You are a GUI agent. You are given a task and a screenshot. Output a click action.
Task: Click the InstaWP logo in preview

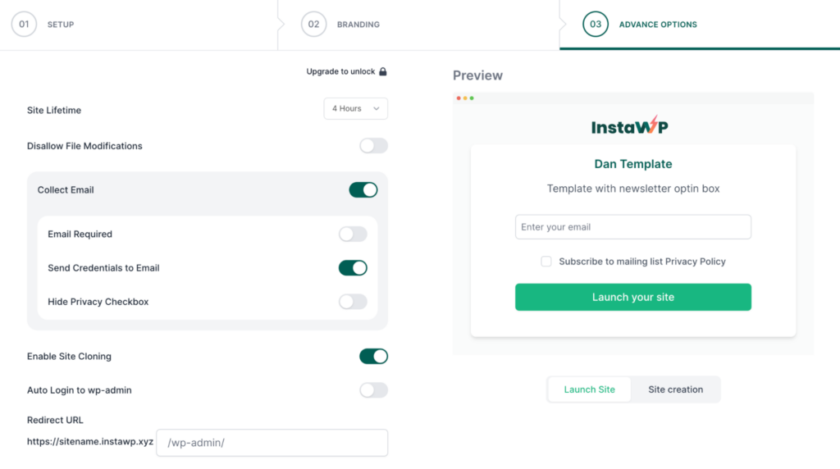[630, 125]
